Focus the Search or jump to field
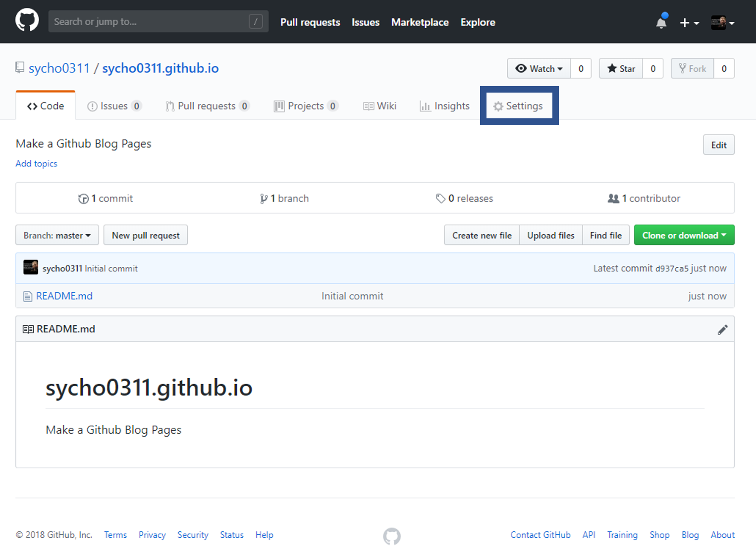Viewport: 756px width, 557px height. click(159, 21)
